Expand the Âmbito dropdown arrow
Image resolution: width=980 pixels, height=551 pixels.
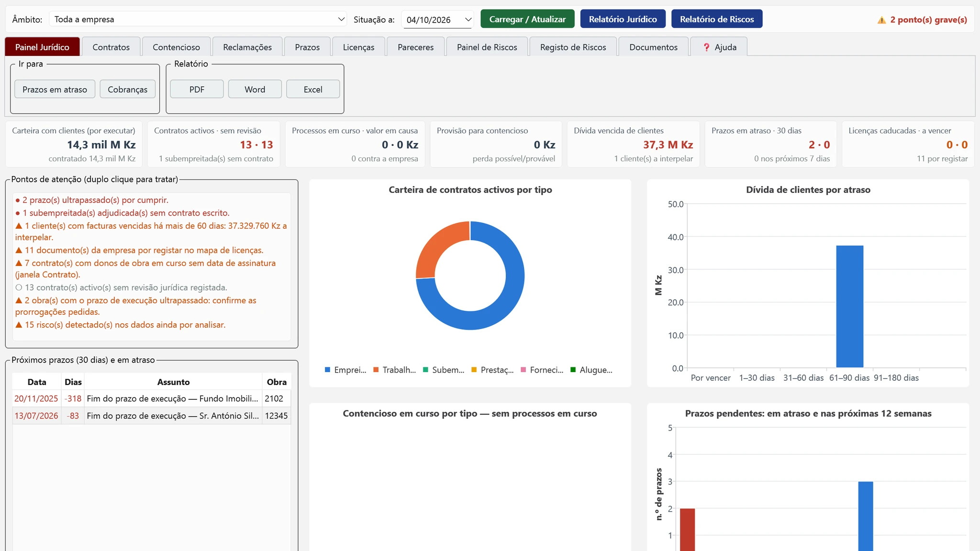pos(341,19)
